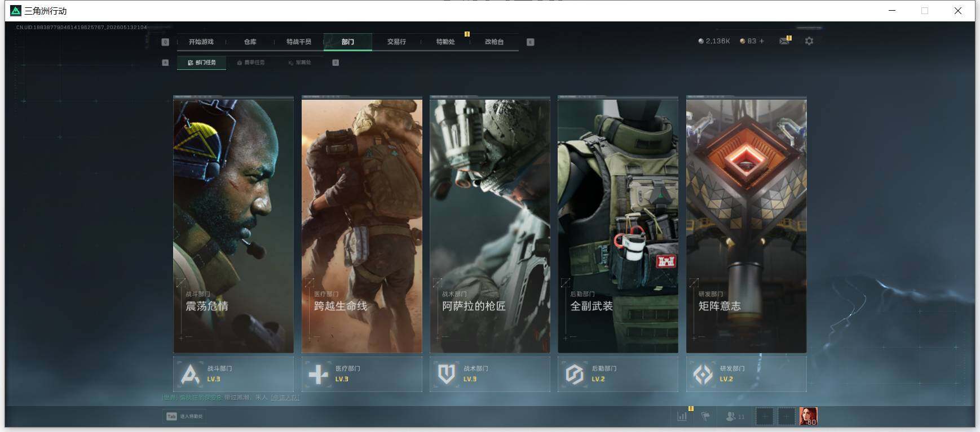The image size is (980, 432).
Task: Open the bar chart stats icon
Action: click(682, 416)
